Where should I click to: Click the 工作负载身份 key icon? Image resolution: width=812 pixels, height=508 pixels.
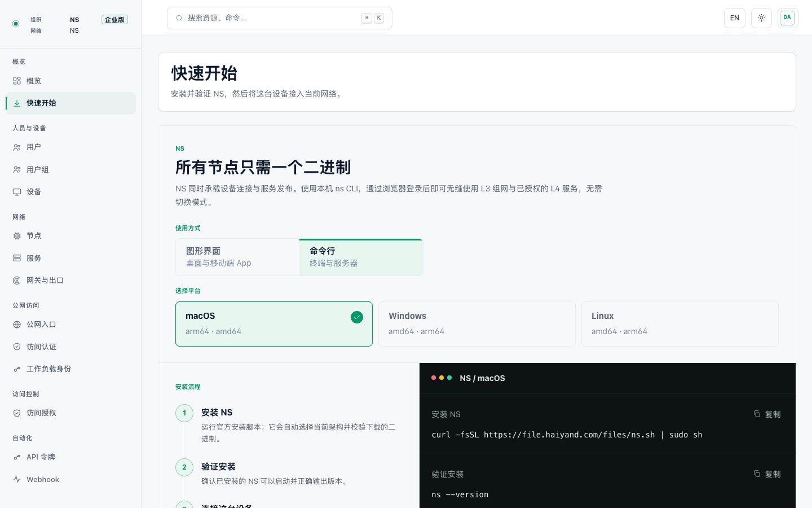[x=17, y=369]
